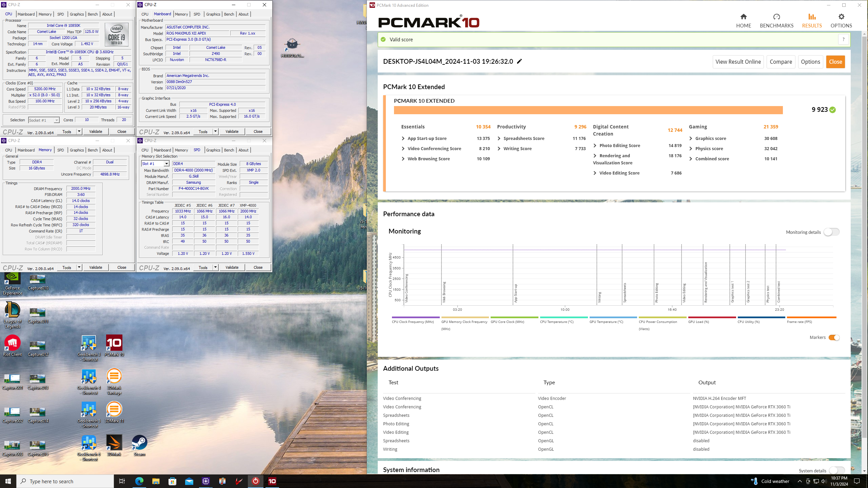Click Validate in CPU-Z CPU window
The width and height of the screenshot is (868, 488).
point(96,131)
